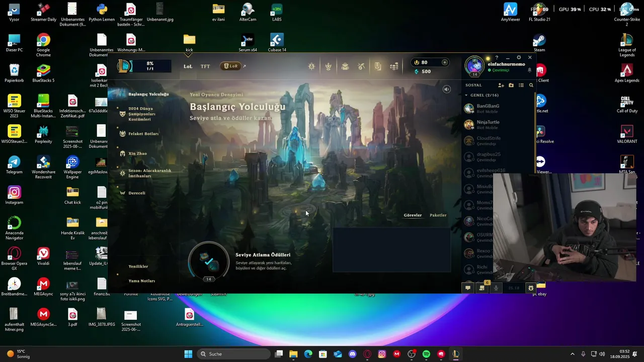Viewport: 644px width, 362px height.
Task: Select the Anaconda Navigator desktop icon
Action: click(x=14, y=228)
